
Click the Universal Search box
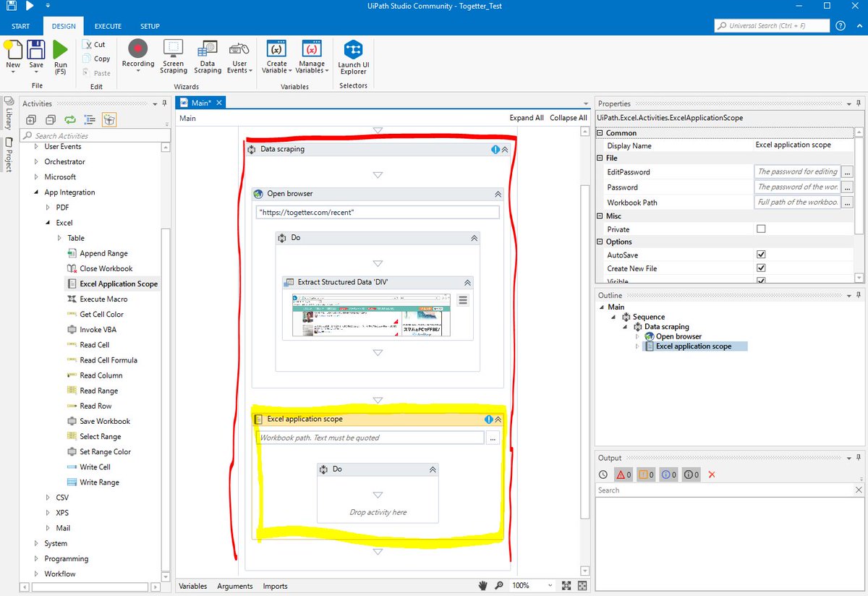[771, 25]
